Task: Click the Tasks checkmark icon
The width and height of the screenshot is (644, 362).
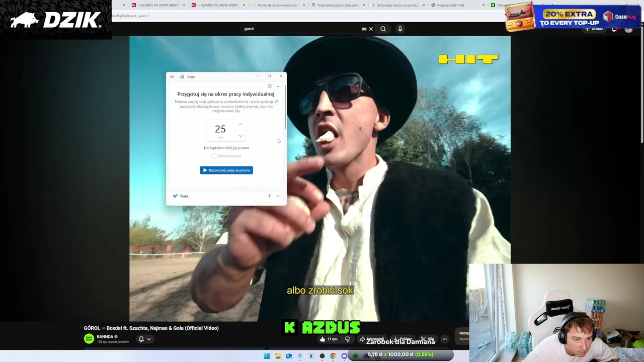Action: (175, 196)
